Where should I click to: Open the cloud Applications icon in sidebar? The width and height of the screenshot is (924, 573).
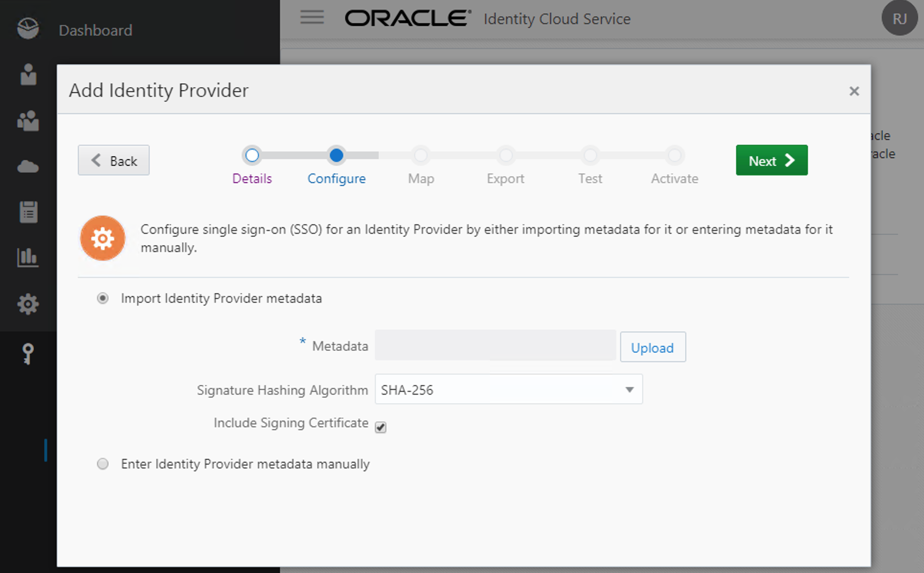(x=28, y=166)
